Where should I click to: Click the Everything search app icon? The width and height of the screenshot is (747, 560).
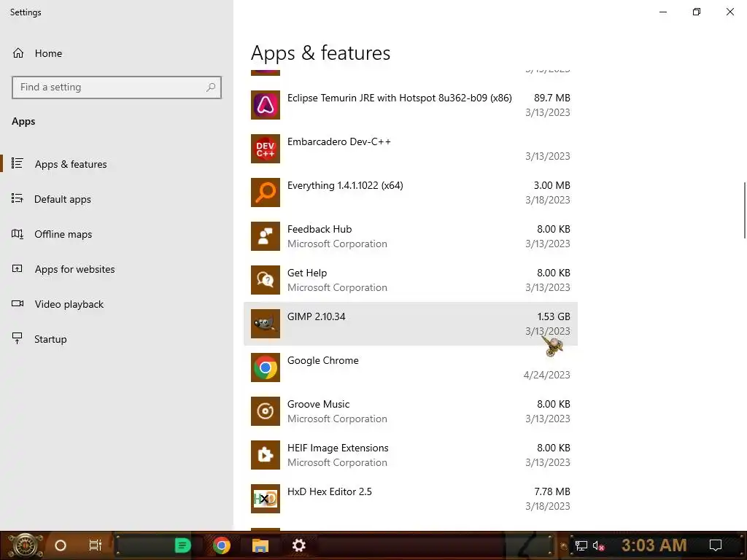(266, 192)
